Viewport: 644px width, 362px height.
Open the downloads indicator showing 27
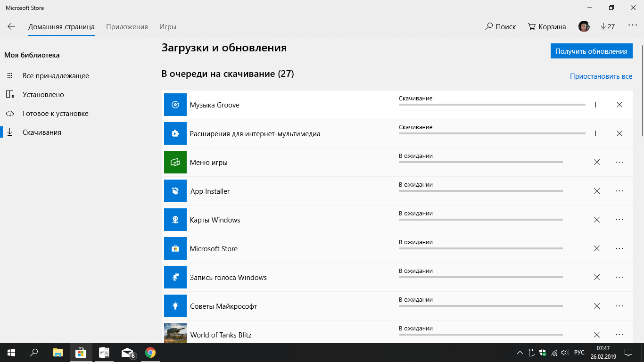pyautogui.click(x=608, y=27)
